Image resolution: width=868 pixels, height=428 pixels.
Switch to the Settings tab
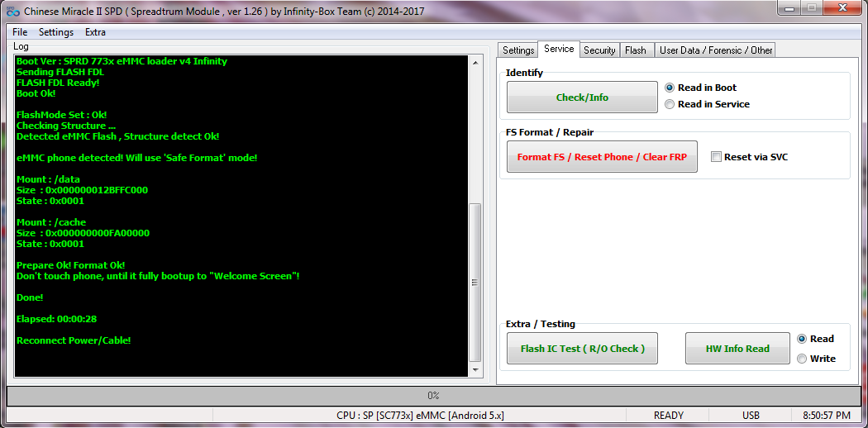pos(518,50)
